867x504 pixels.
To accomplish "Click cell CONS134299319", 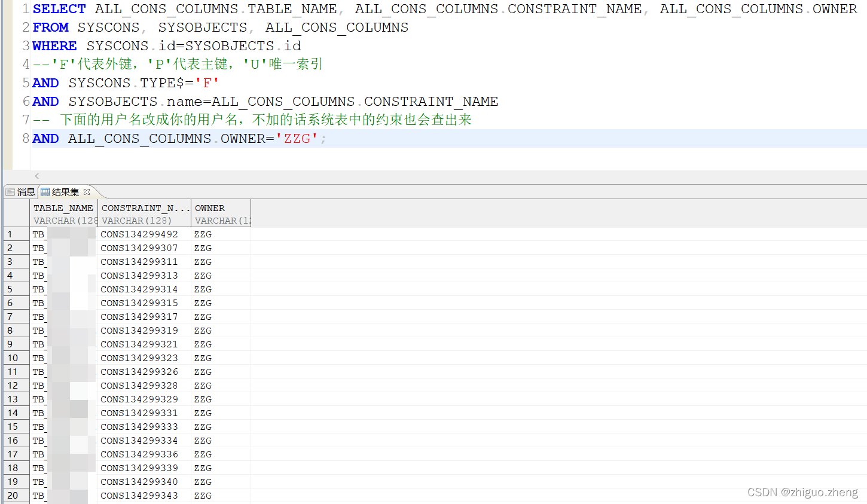I will [144, 331].
